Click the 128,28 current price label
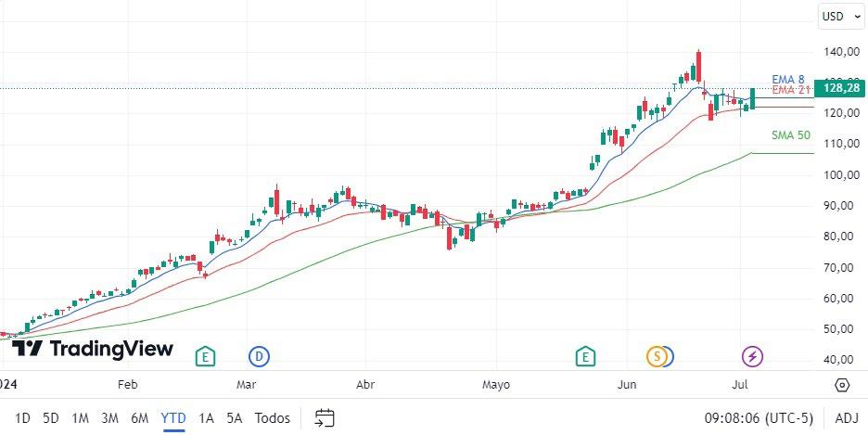 841,88
